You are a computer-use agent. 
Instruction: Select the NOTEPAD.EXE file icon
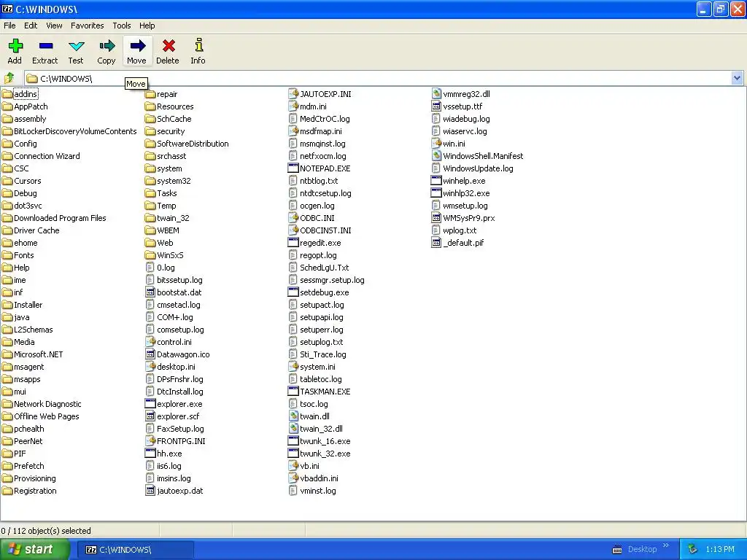293,168
